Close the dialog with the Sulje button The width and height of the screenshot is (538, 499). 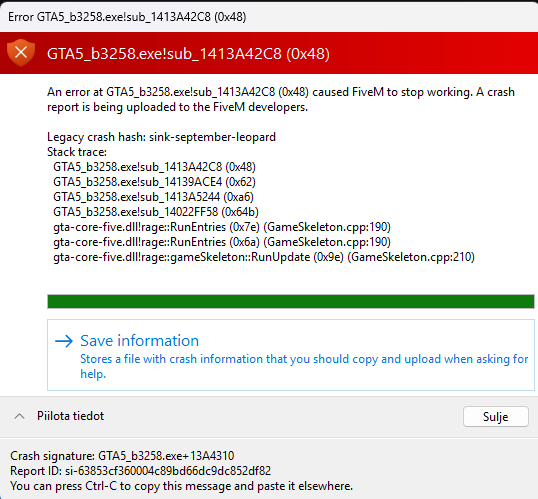point(495,417)
